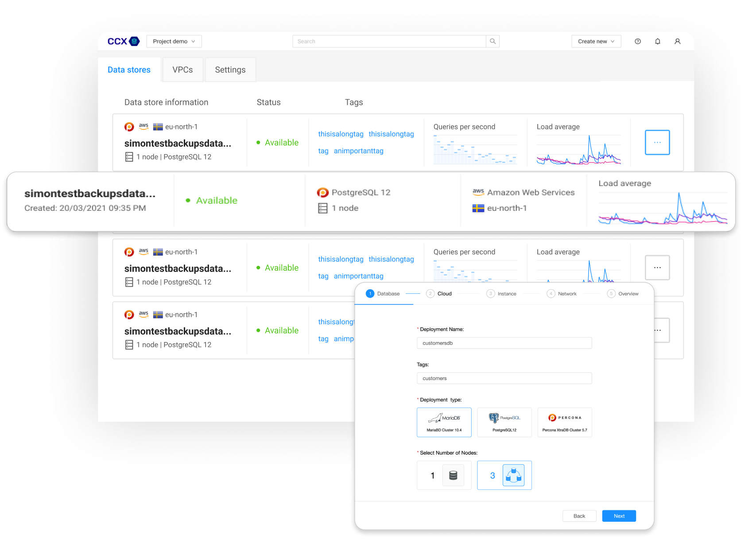The height and width of the screenshot is (559, 756).
Task: Open the user profile icon
Action: click(x=678, y=41)
